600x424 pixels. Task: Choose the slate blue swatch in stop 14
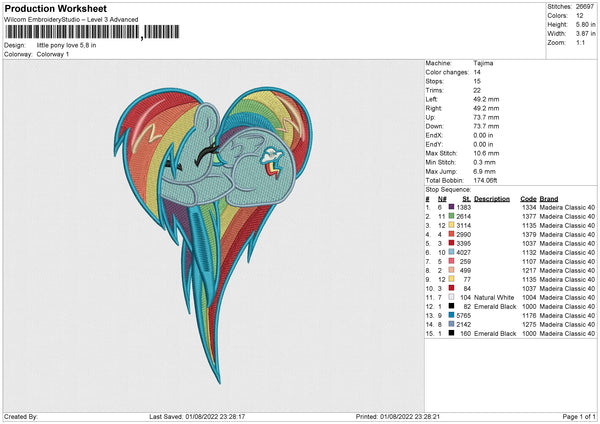(454, 324)
